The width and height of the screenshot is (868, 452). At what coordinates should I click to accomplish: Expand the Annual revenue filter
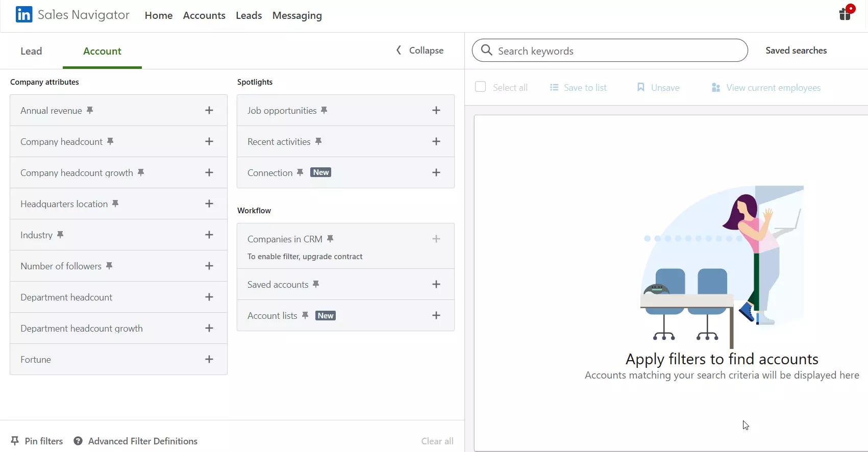209,110
